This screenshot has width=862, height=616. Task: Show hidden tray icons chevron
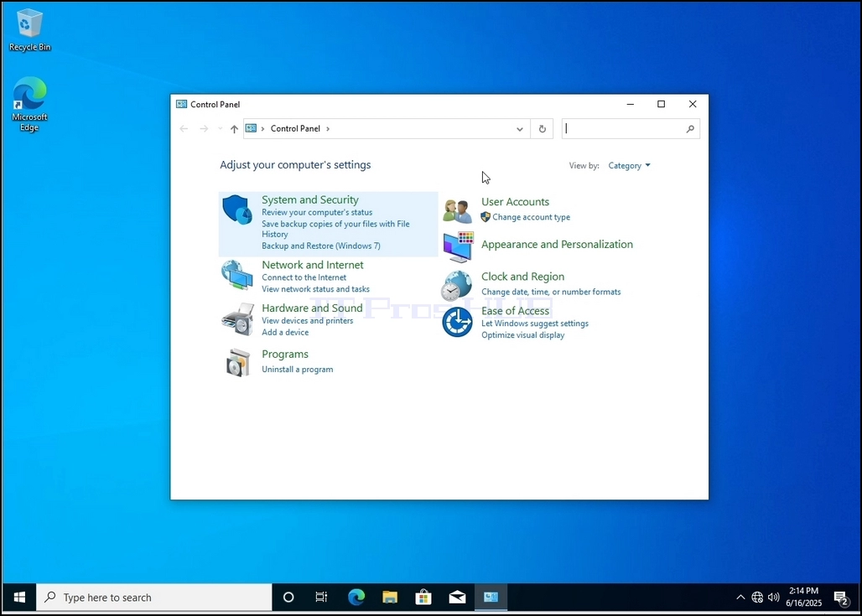(740, 598)
